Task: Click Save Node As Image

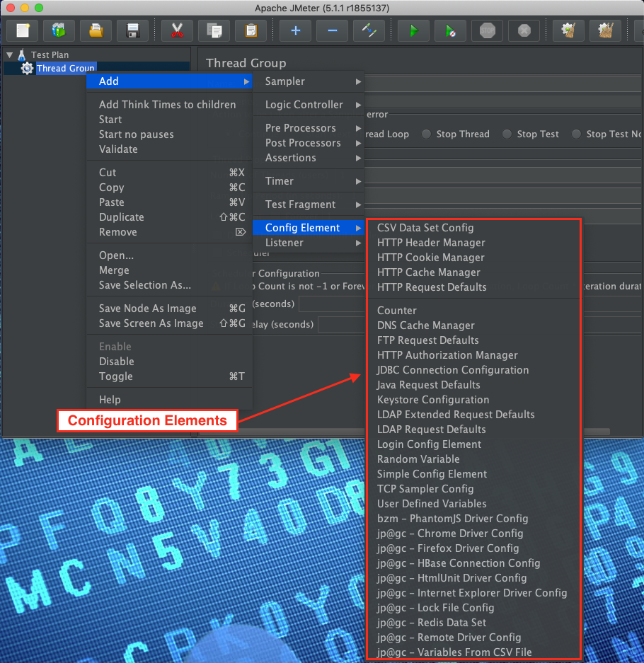Action: click(x=170, y=309)
